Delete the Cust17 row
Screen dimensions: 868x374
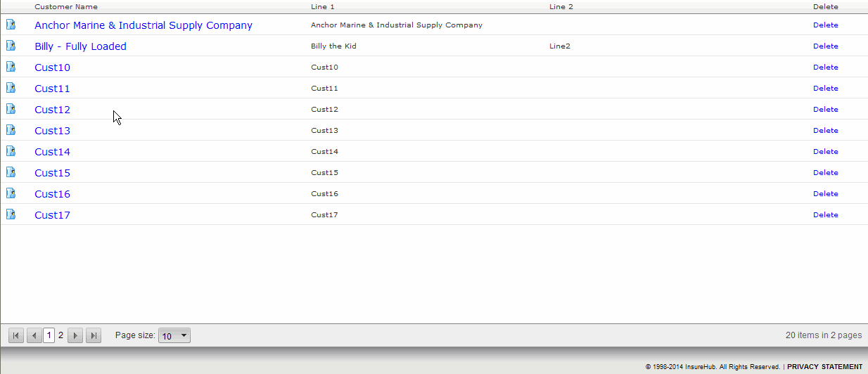(x=826, y=214)
